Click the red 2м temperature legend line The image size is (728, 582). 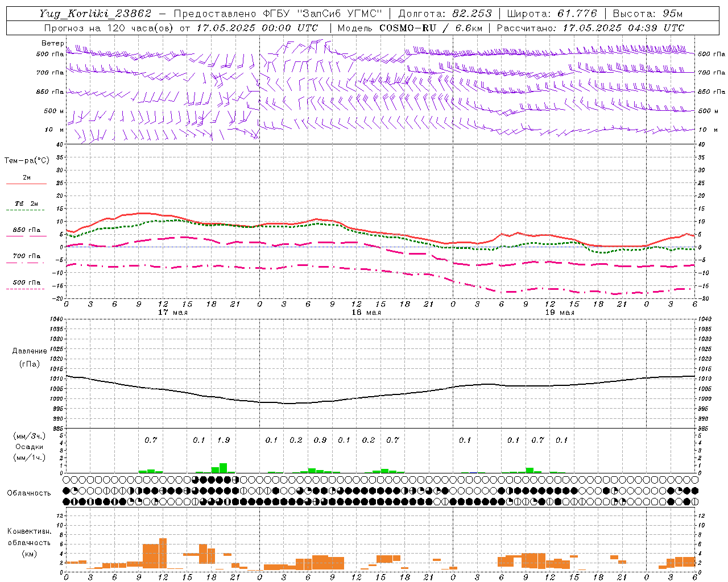26,184
